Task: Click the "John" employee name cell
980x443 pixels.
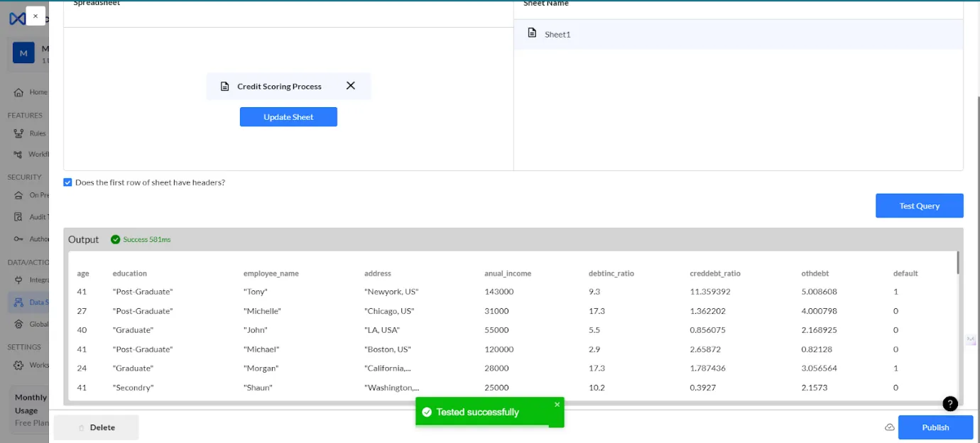Action: point(255,330)
